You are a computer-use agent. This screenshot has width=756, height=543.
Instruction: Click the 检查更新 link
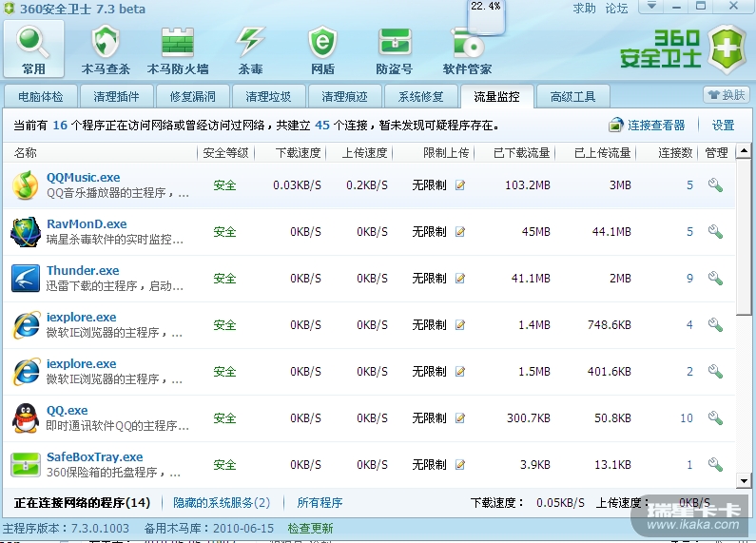(310, 528)
